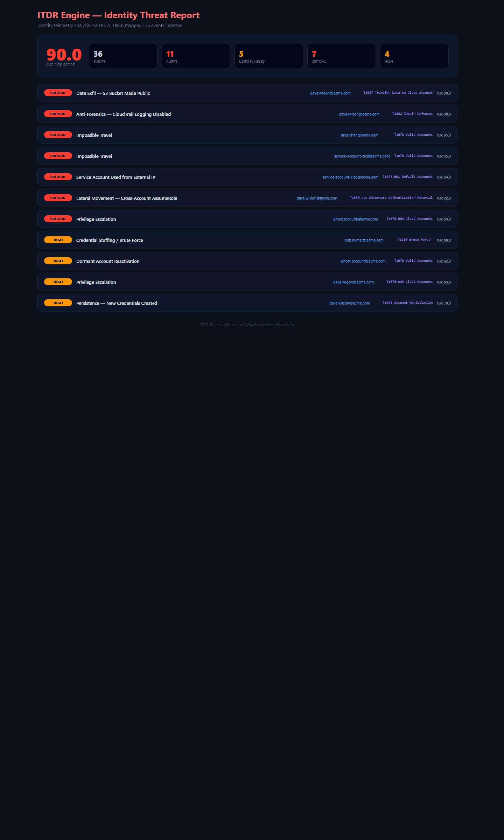This screenshot has width=504, height=840.
Task: Select the Alerts stat card showing 11
Action: pyautogui.click(x=196, y=56)
